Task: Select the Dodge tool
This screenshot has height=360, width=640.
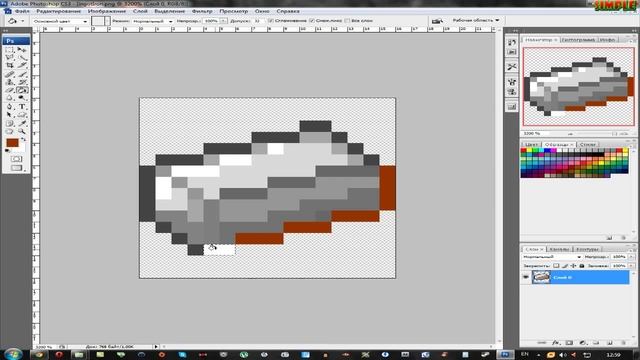Action: 22,98
